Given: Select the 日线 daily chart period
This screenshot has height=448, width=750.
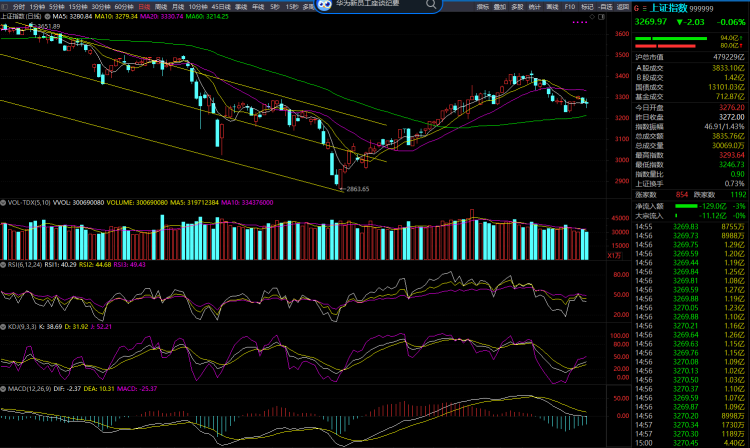Looking at the screenshot, I should coord(144,6).
